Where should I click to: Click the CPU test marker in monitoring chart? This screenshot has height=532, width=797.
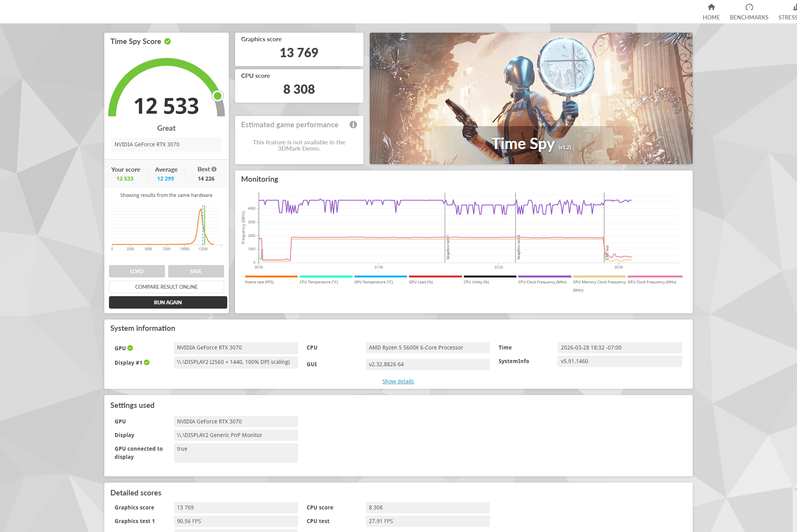tap(607, 253)
